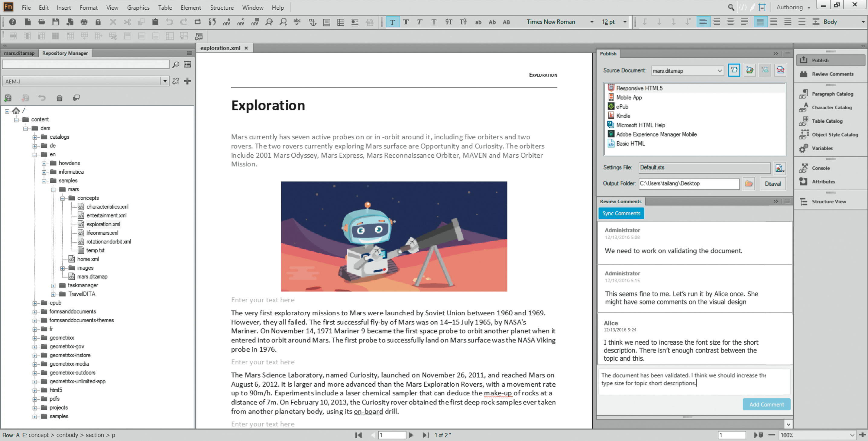Click the Add connection plus icon
The height and width of the screenshot is (441, 868).
point(187,81)
